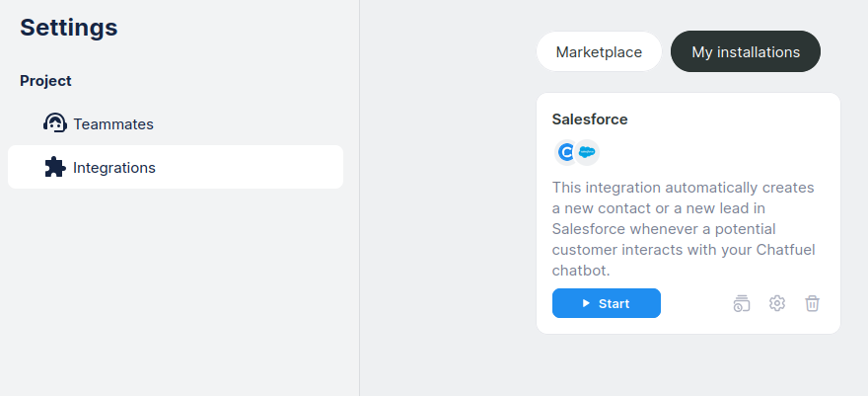This screenshot has height=396, width=868.
Task: Delete the Salesforce integration via trash icon
Action: tap(812, 303)
